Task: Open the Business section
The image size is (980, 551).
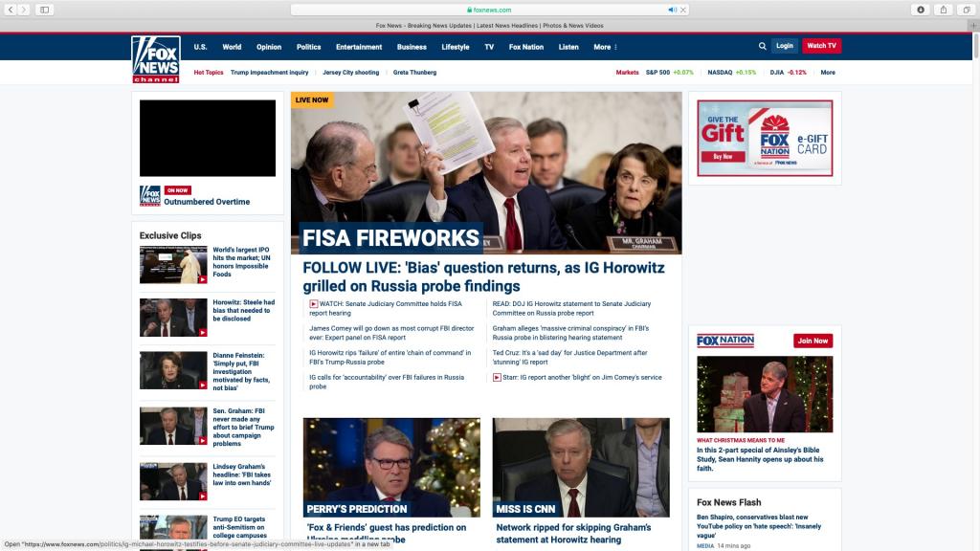Action: [x=412, y=47]
